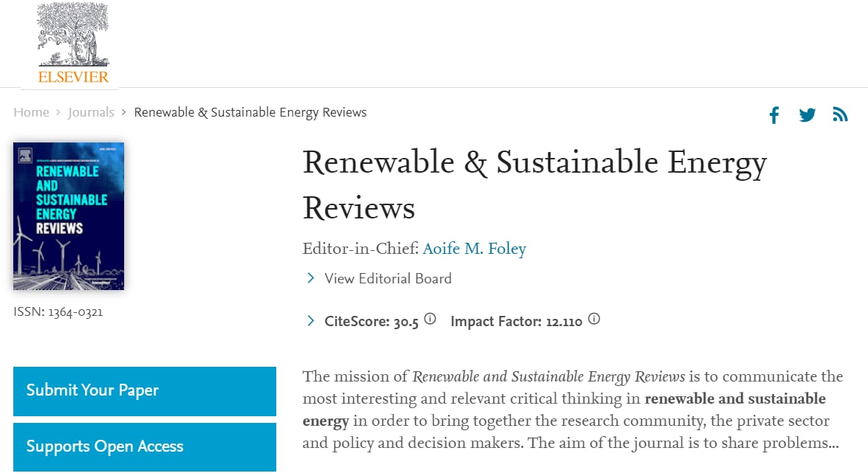Go to Home breadcrumb
The height and width of the screenshot is (476, 868).
coord(31,112)
